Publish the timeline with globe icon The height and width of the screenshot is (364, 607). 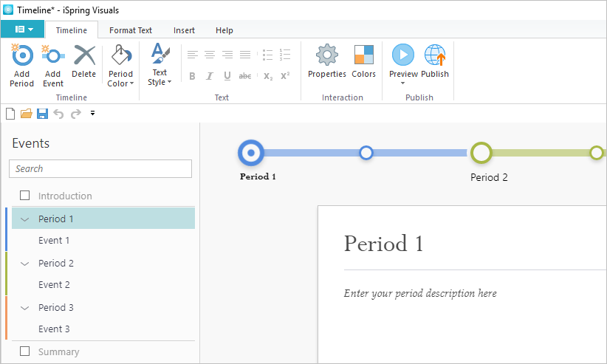tap(435, 56)
